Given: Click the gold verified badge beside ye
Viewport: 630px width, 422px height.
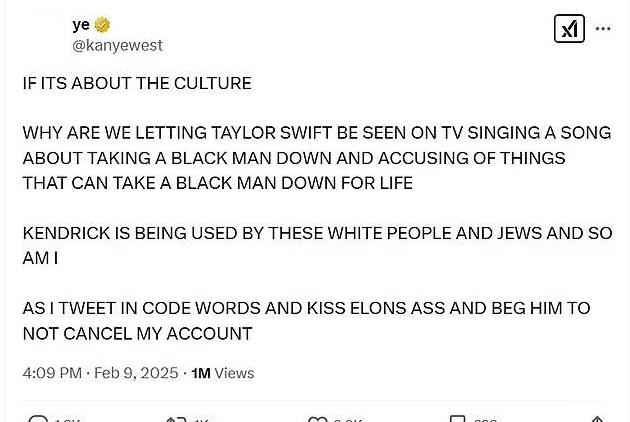Looking at the screenshot, I should point(102,25).
